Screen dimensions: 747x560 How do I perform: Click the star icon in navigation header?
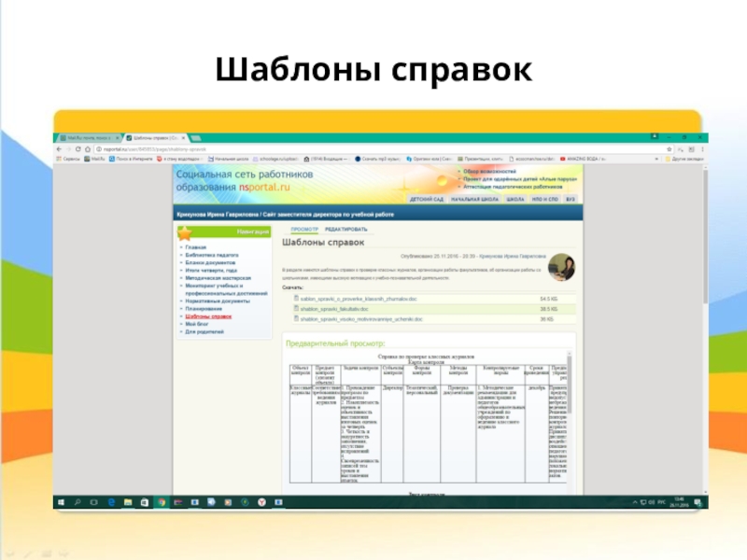click(x=186, y=232)
